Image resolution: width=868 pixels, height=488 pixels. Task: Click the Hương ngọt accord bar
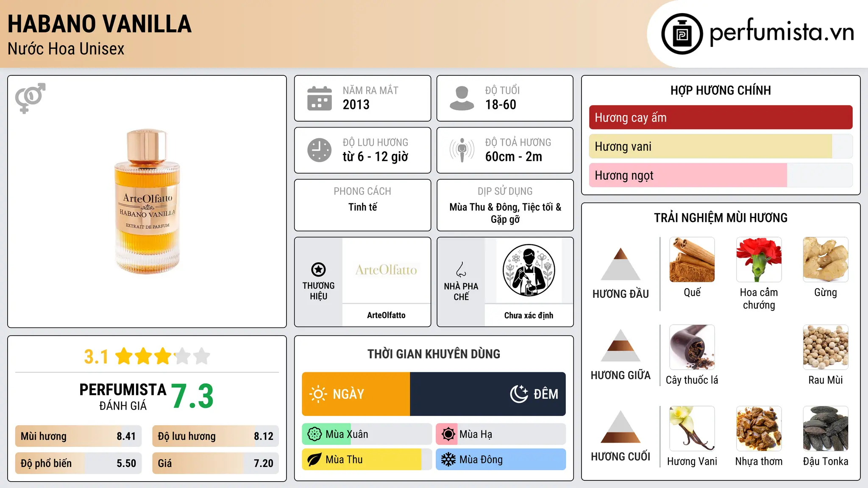[x=721, y=175]
